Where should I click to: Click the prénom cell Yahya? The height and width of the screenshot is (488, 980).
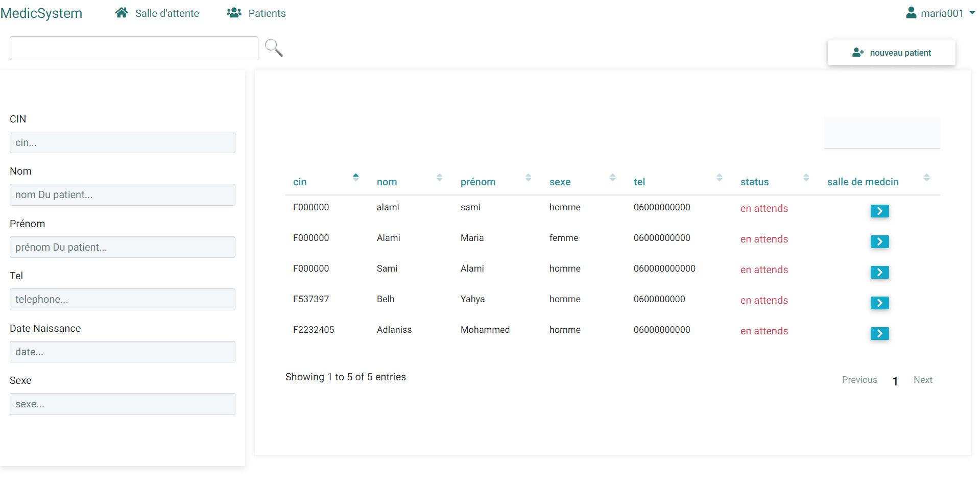(472, 299)
